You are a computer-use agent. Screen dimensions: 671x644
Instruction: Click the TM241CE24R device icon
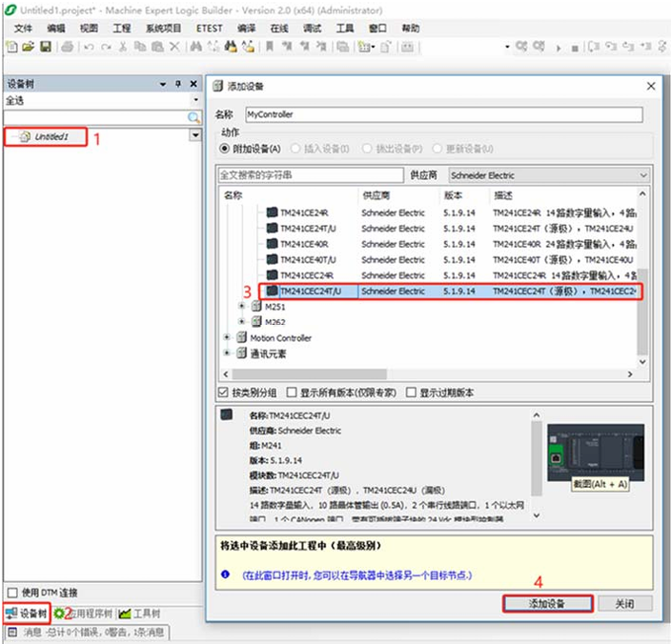point(273,212)
